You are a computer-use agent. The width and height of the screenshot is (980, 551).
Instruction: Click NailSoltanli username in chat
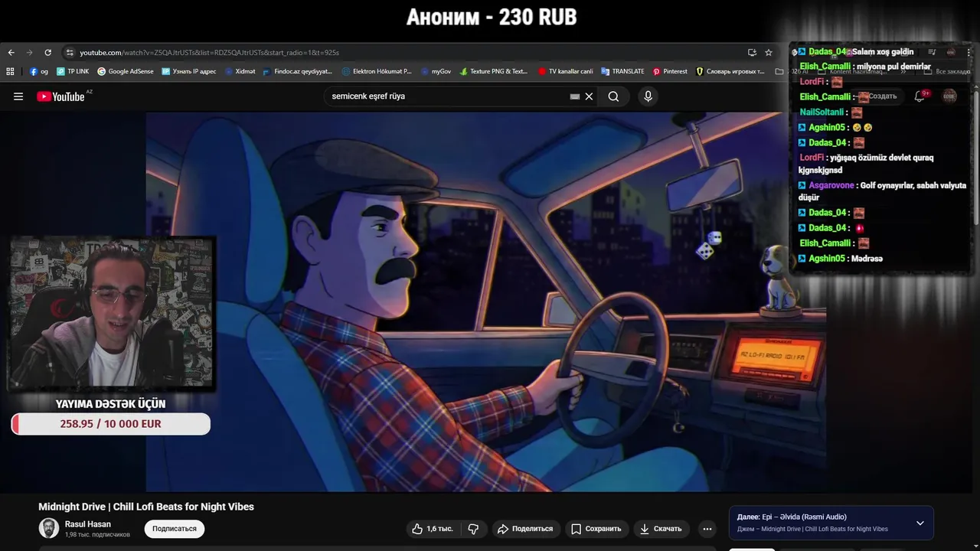(x=822, y=112)
